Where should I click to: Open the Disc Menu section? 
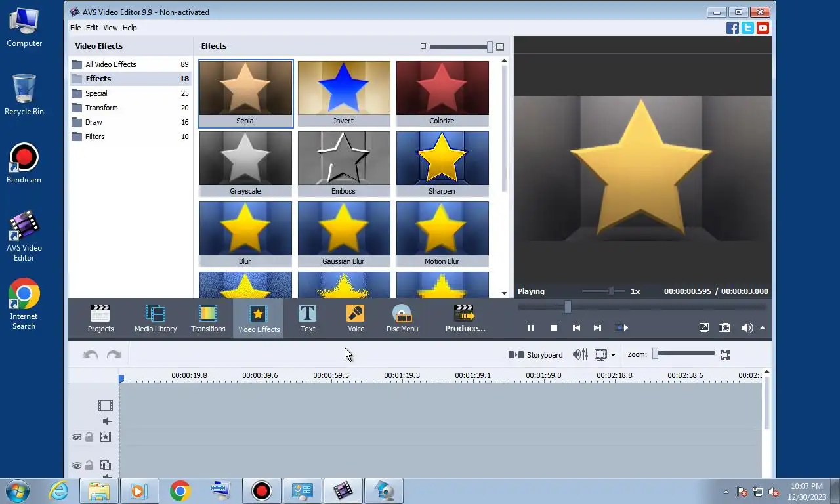click(402, 319)
